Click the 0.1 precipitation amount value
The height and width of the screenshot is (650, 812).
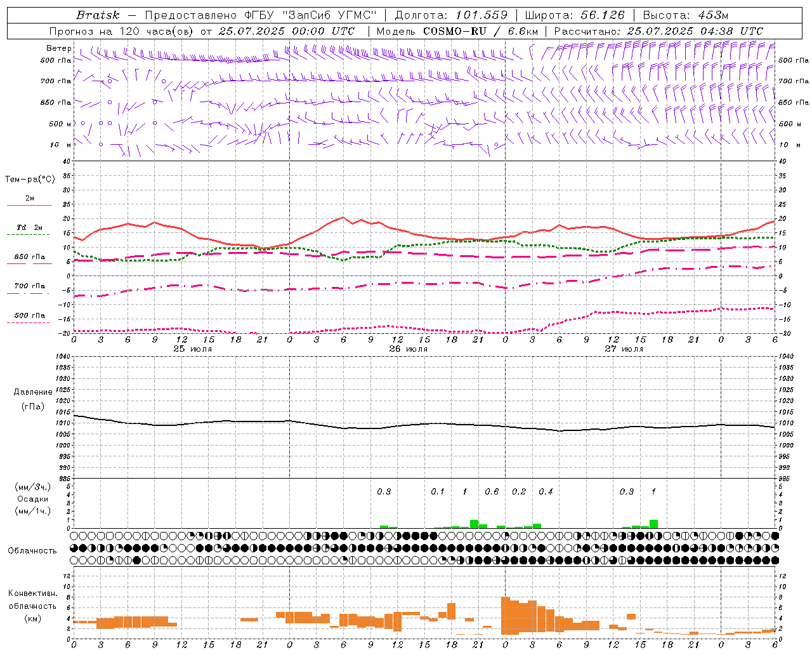(x=438, y=492)
